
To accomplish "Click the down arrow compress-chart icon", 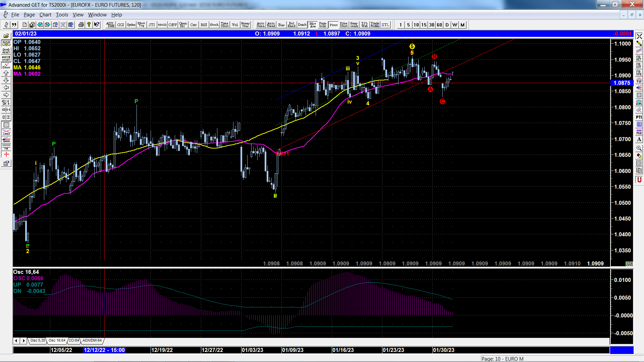I will (x=6, y=80).
